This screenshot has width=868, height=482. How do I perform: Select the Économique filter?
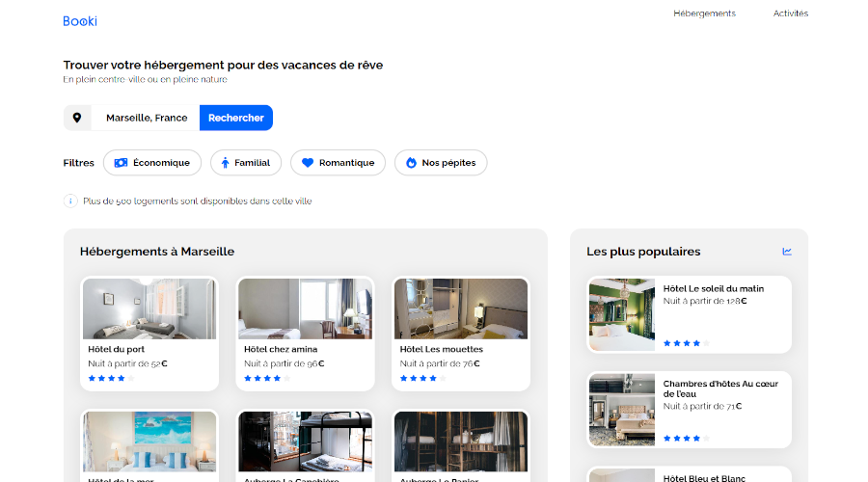click(152, 163)
